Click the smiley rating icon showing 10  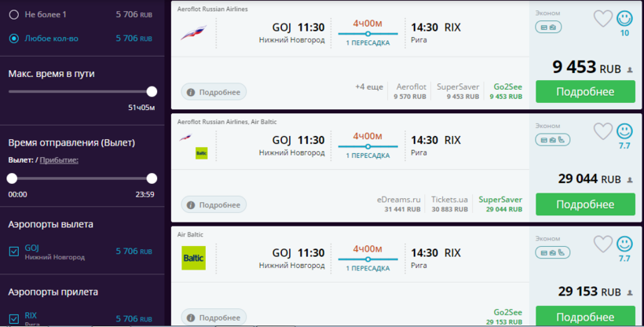coord(624,19)
